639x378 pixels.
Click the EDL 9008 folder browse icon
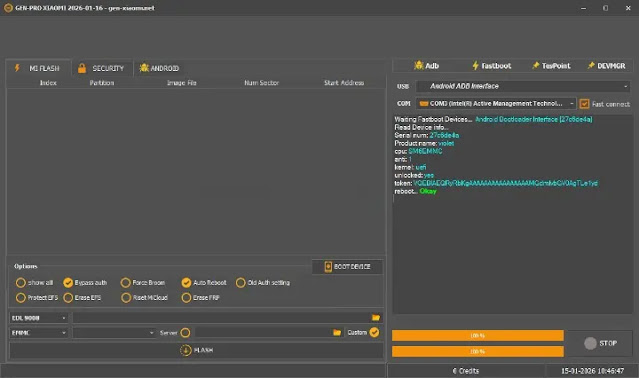pyautogui.click(x=376, y=317)
